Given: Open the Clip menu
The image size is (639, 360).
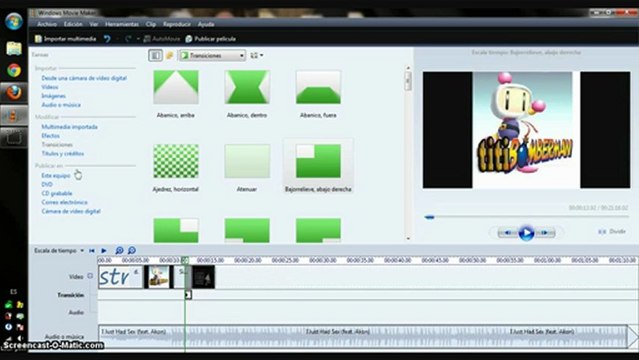Looking at the screenshot, I should (x=151, y=24).
